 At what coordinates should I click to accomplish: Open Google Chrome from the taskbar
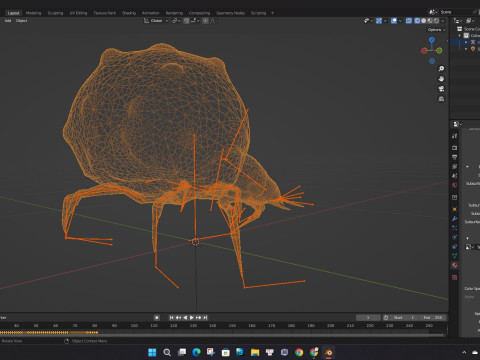pyautogui.click(x=299, y=352)
